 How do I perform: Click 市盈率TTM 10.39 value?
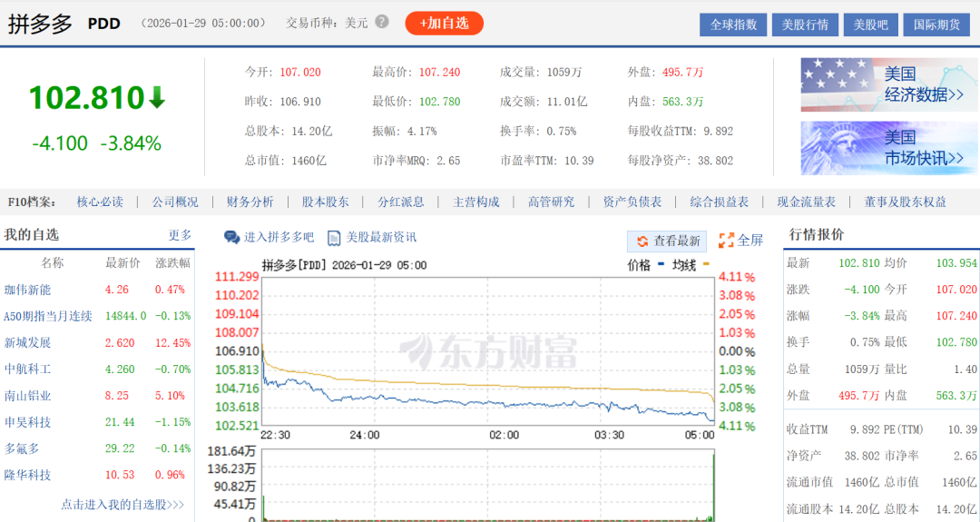coord(579,161)
